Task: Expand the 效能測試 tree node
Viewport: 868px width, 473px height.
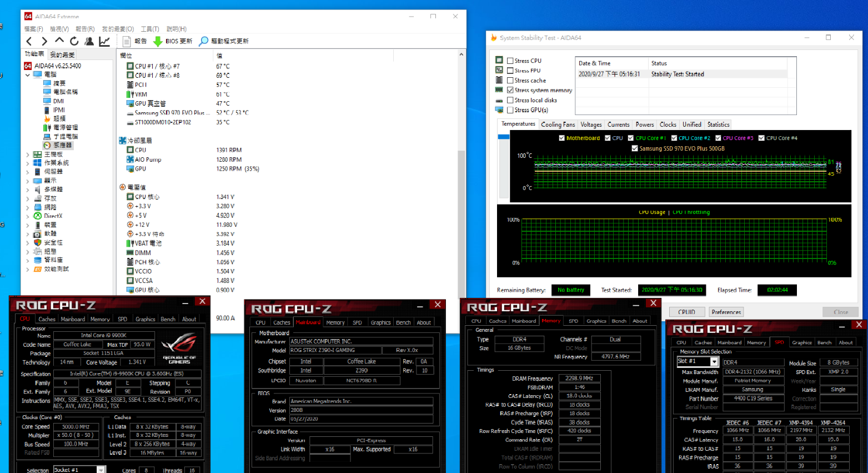Action: pyautogui.click(x=28, y=269)
